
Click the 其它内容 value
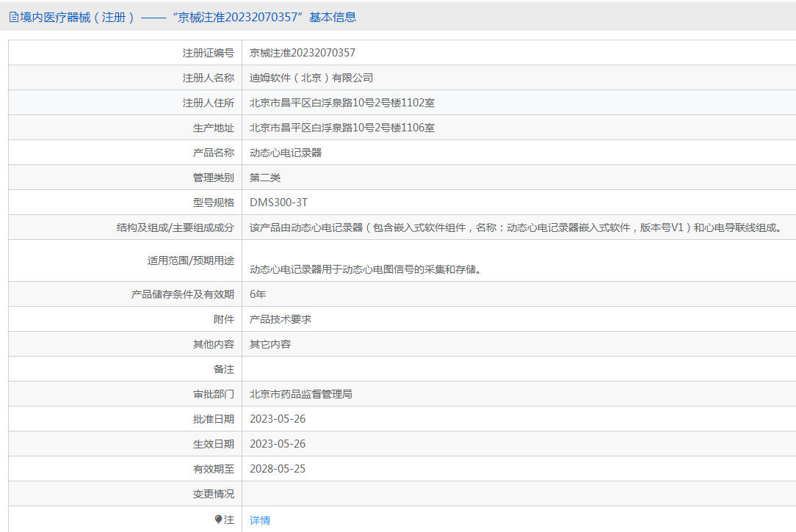(x=270, y=344)
